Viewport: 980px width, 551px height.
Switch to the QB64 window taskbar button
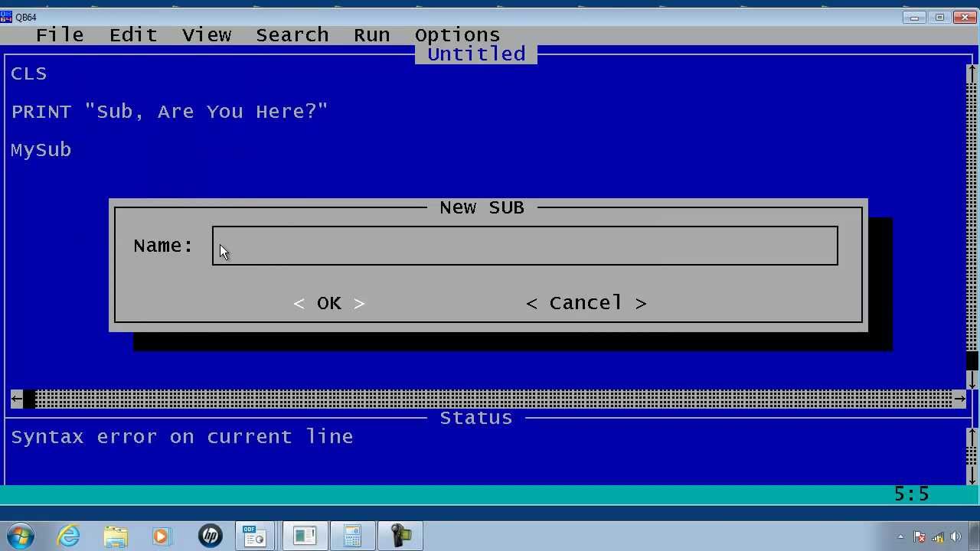click(x=305, y=536)
